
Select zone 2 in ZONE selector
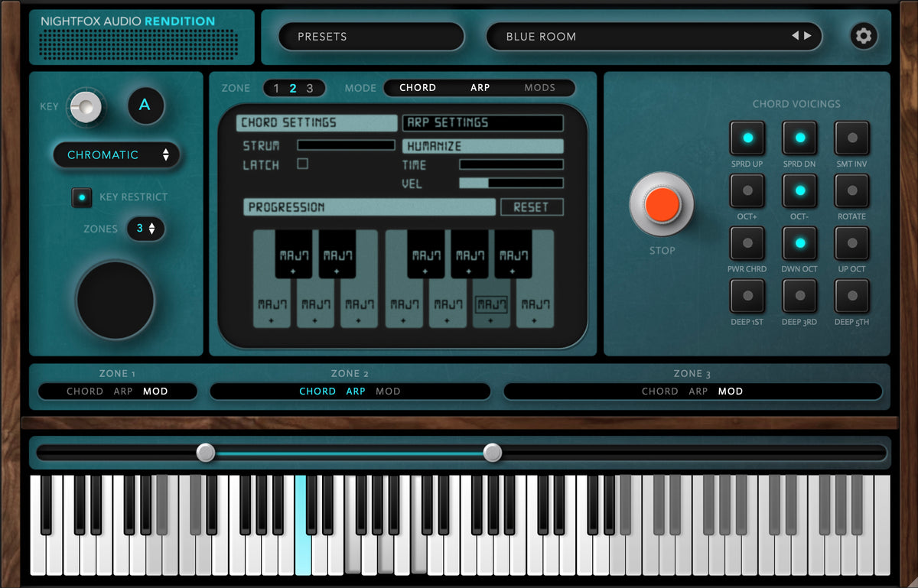click(x=293, y=88)
